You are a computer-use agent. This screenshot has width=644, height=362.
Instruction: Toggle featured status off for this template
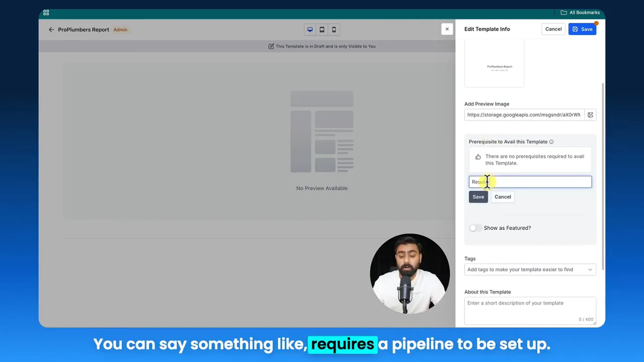[473, 228]
